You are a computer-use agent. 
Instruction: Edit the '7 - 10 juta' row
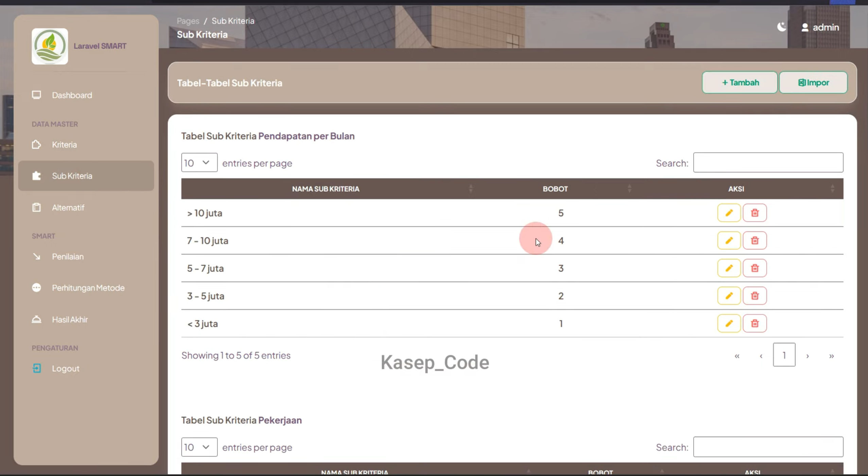pos(729,240)
